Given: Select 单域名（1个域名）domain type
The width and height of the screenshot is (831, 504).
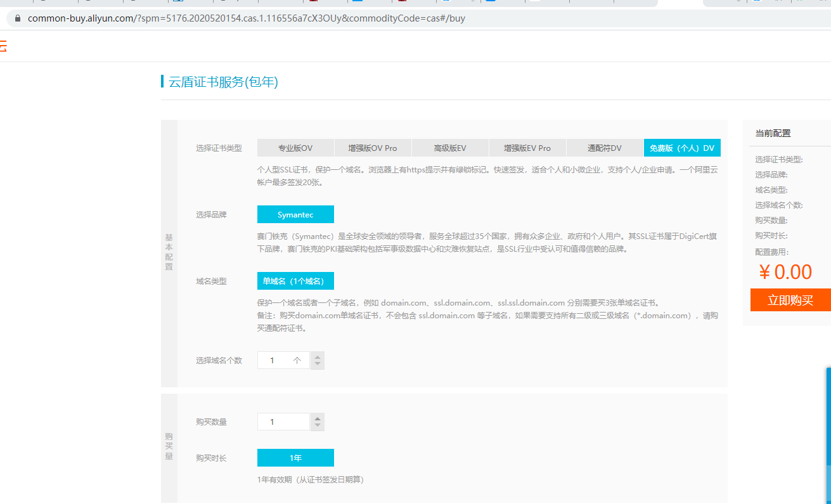Looking at the screenshot, I should (x=295, y=281).
